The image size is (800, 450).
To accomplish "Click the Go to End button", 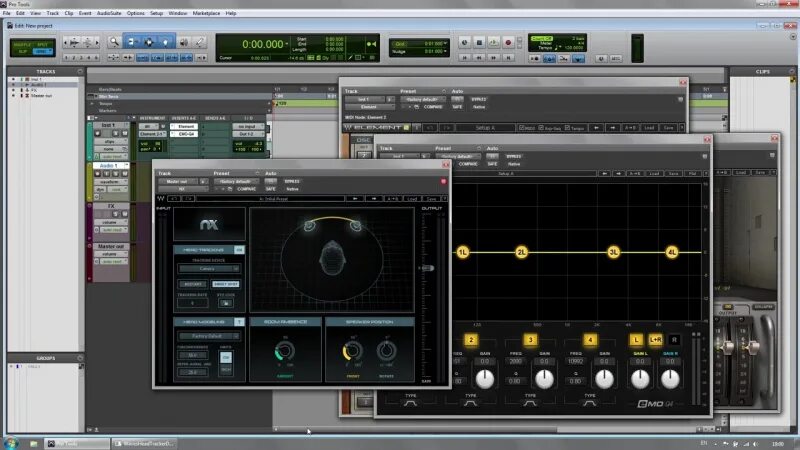I will pos(508,58).
